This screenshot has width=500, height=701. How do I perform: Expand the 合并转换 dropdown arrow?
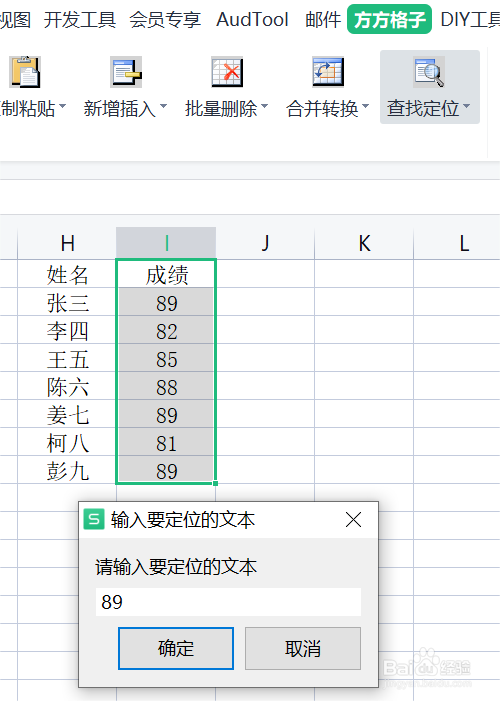coord(366,106)
